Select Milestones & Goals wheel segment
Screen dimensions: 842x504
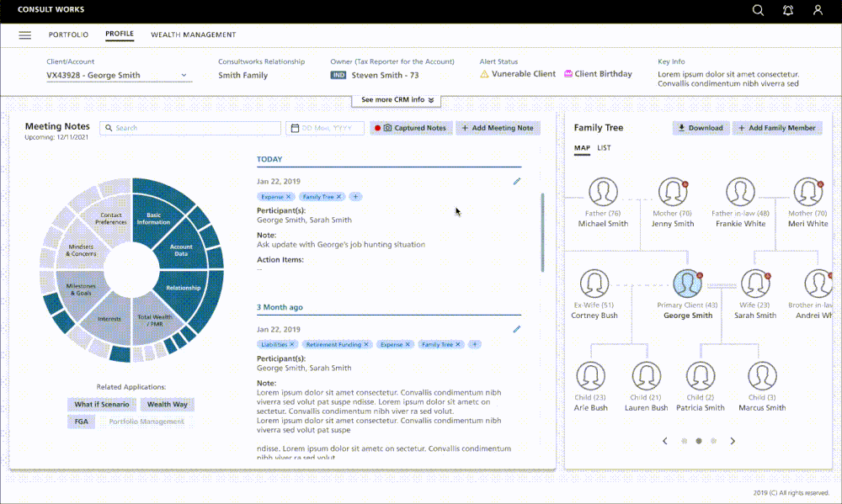[81, 289]
